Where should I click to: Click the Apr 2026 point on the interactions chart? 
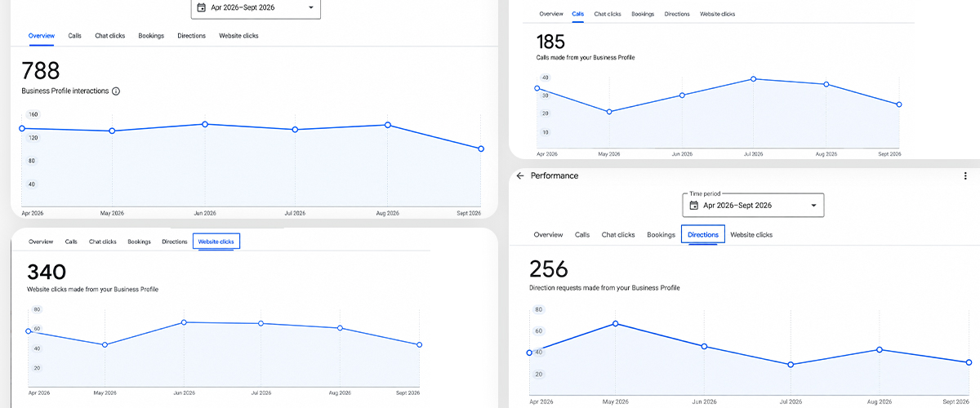click(x=22, y=128)
